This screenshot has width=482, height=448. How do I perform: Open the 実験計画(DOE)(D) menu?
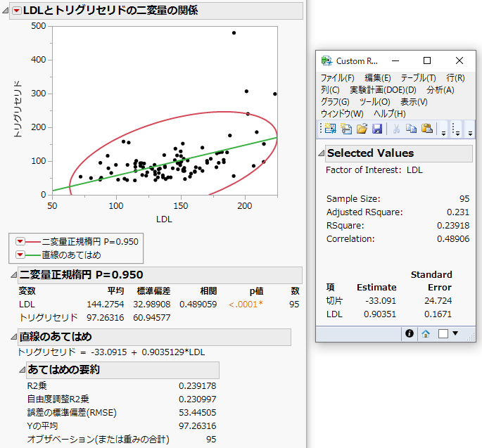point(383,90)
